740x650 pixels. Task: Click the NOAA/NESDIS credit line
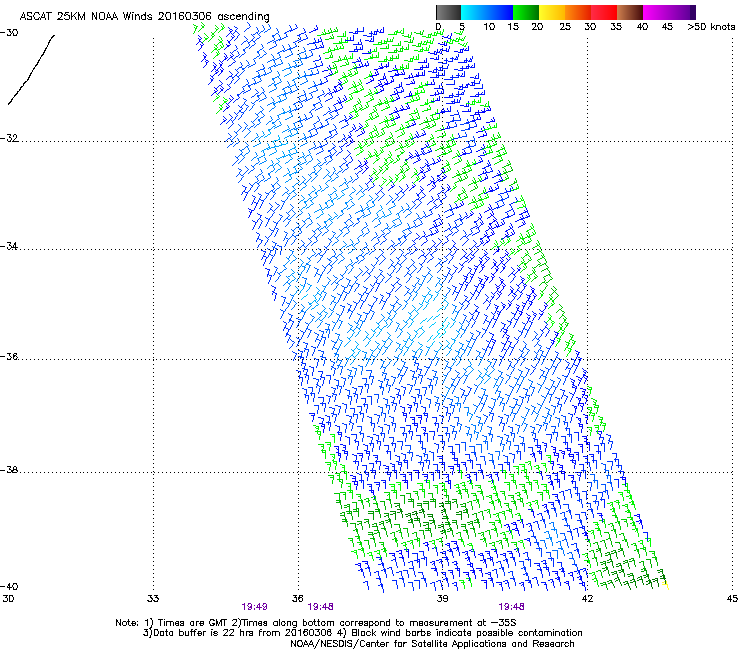[x=432, y=644]
